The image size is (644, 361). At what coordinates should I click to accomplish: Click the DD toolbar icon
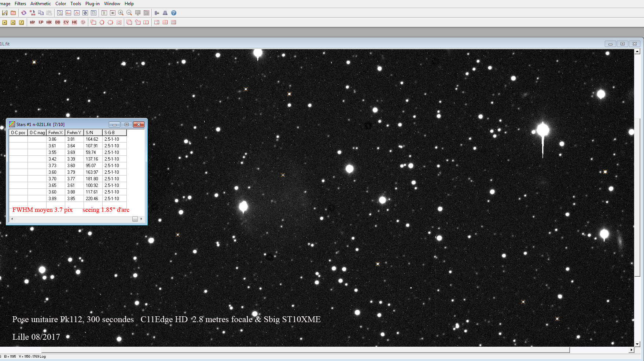58,22
